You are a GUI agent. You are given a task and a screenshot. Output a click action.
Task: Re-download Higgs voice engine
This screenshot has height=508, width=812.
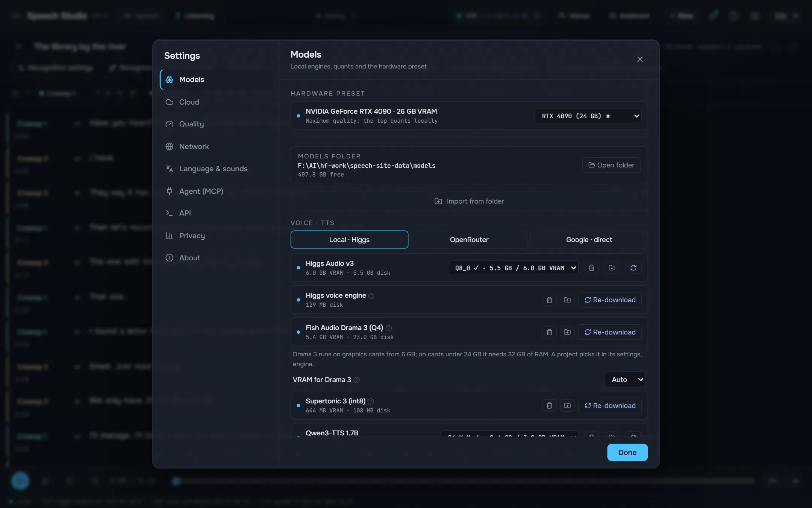(610, 300)
